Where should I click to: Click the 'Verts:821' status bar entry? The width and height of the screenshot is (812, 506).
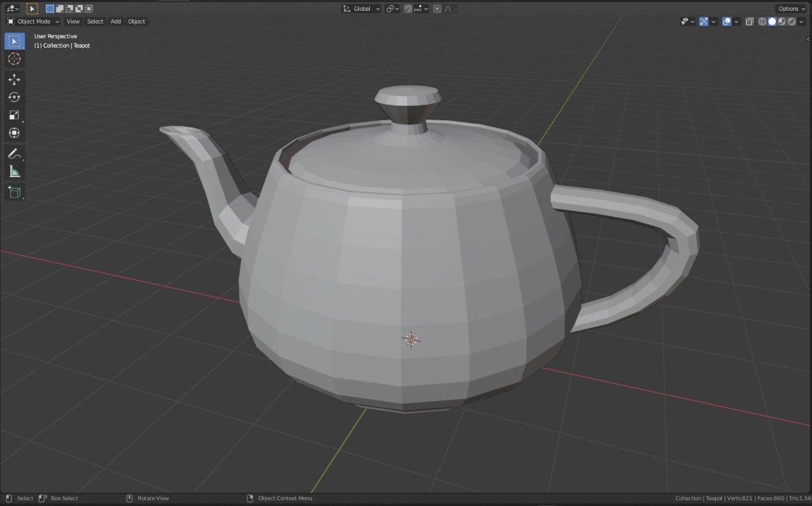point(740,498)
